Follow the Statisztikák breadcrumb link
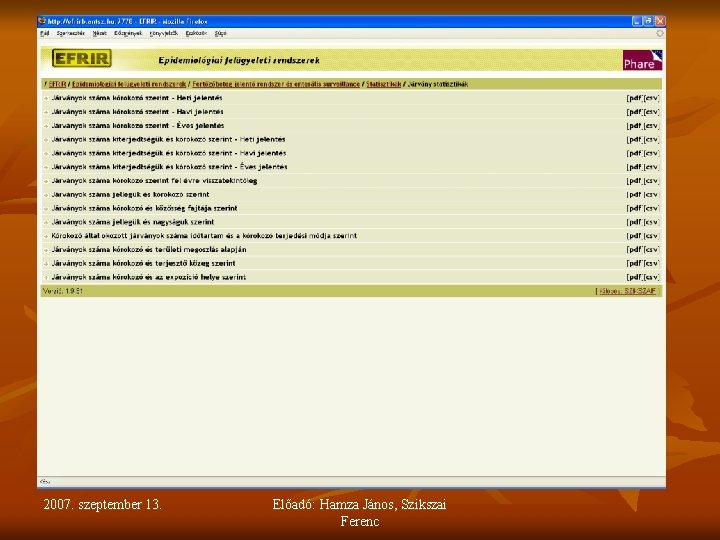 (383, 84)
